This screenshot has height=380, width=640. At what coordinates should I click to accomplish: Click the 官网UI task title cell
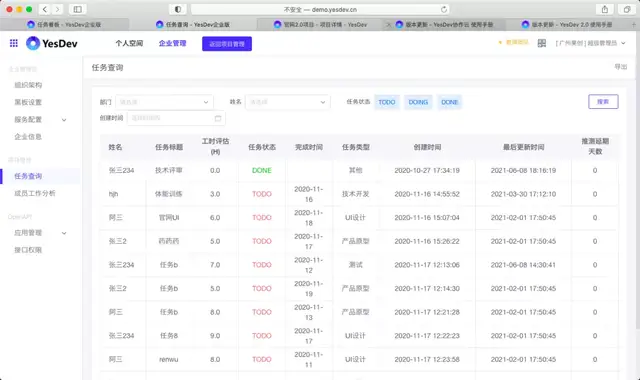coord(169,218)
